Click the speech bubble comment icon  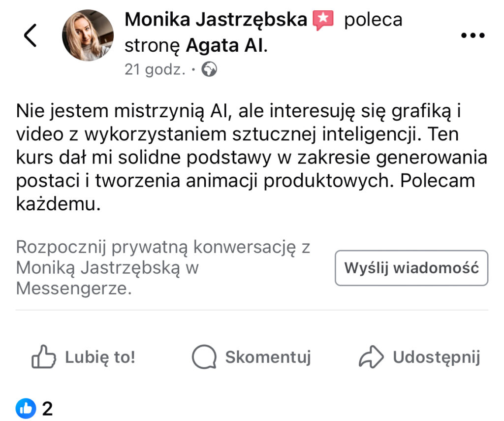click(x=204, y=357)
